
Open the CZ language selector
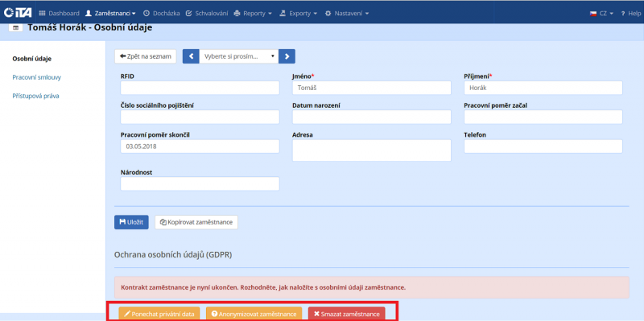tap(601, 13)
